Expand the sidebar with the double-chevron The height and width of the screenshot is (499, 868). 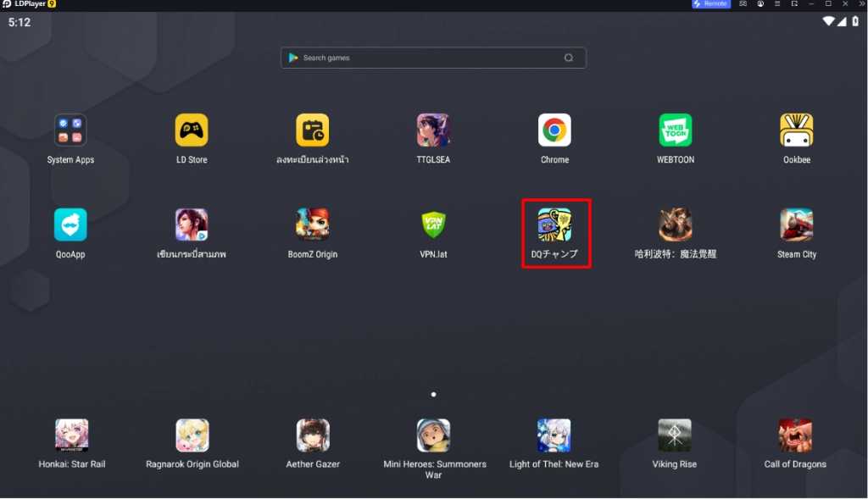pos(862,4)
